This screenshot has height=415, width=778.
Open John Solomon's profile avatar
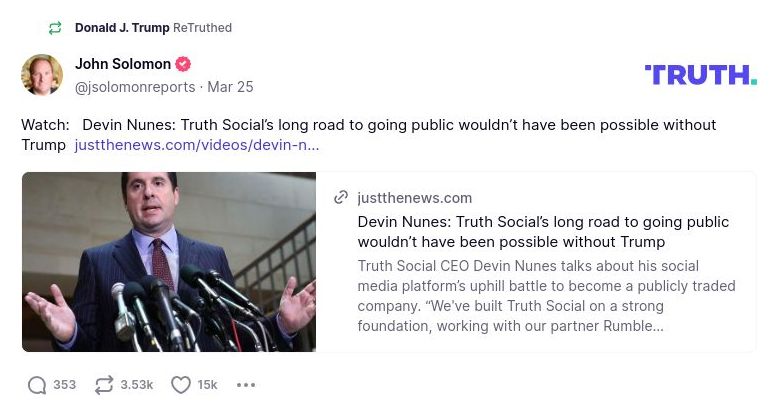(42, 75)
